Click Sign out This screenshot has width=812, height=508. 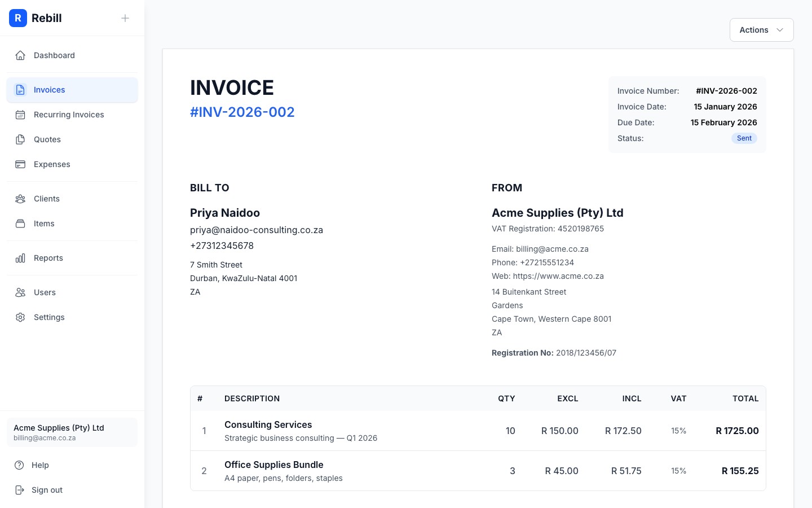coord(47,490)
